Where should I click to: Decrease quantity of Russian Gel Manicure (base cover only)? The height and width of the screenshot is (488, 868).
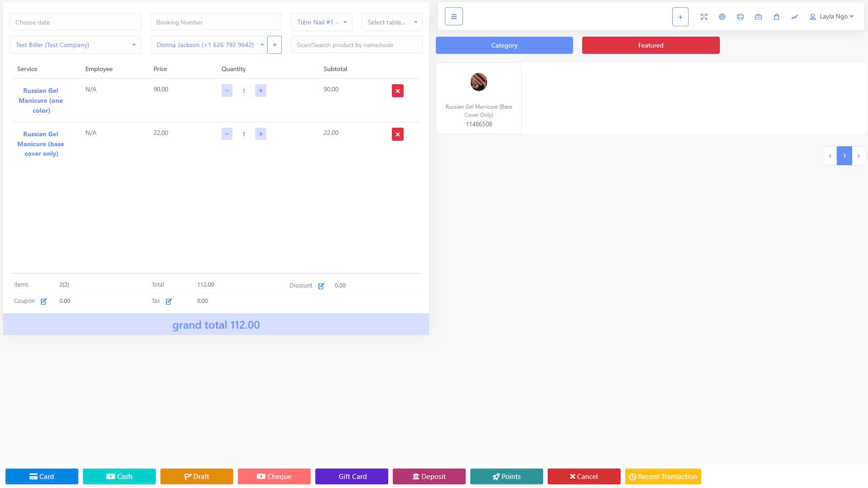click(x=227, y=134)
